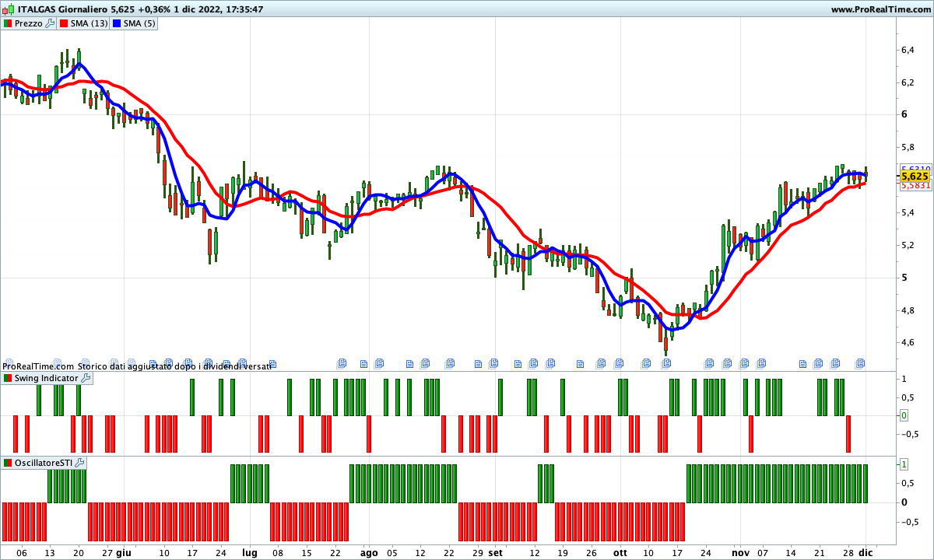
Task: Click the bold 6 price axis label
Action: tap(904, 114)
